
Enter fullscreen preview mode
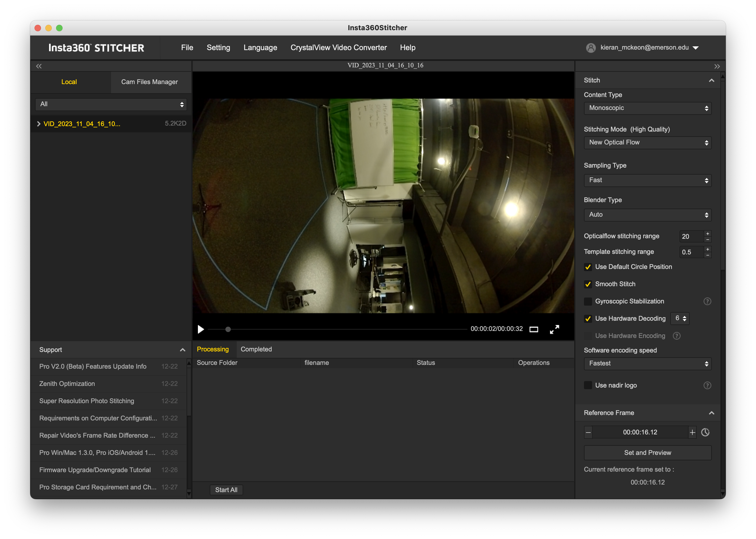(555, 329)
